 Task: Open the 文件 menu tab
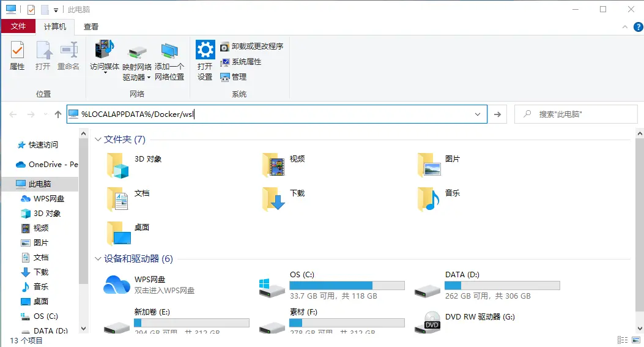18,26
